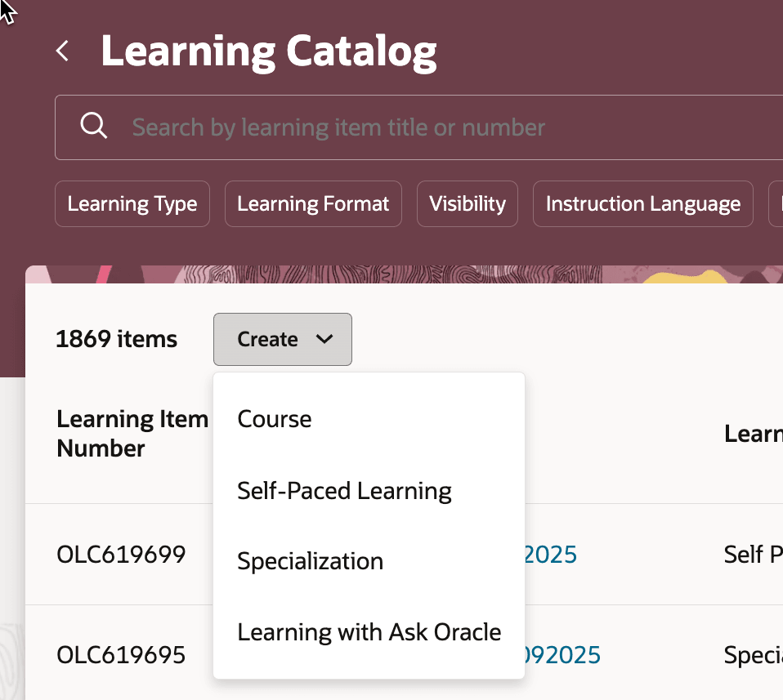Expand the Instruction Language filter
Viewport: 783px width, 700px height.
click(x=642, y=203)
